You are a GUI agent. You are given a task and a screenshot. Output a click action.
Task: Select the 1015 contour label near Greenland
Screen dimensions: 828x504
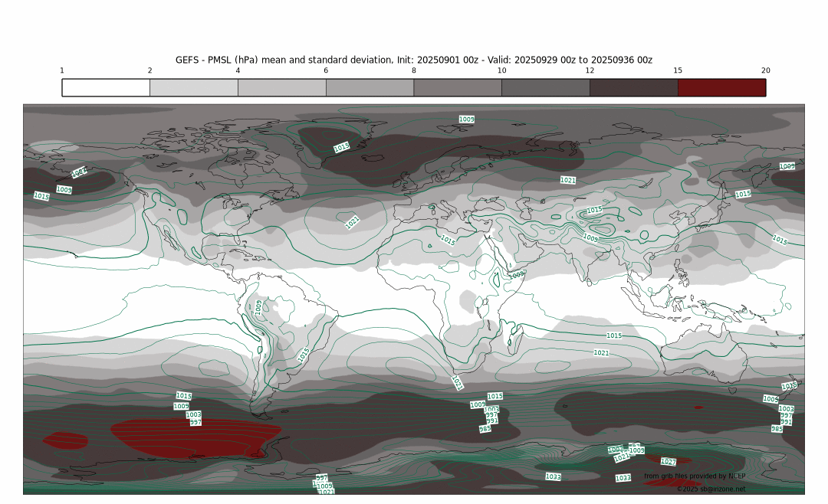click(342, 147)
